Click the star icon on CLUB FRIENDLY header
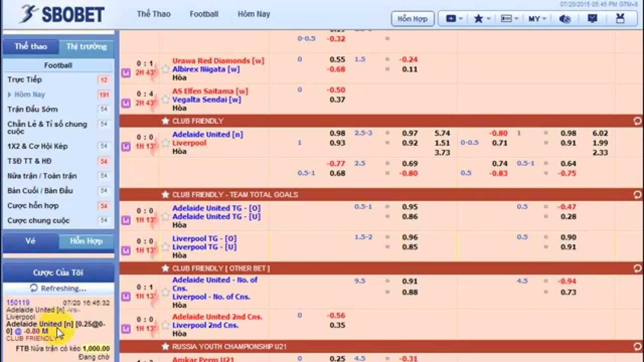The height and width of the screenshot is (362, 644). pos(165,121)
